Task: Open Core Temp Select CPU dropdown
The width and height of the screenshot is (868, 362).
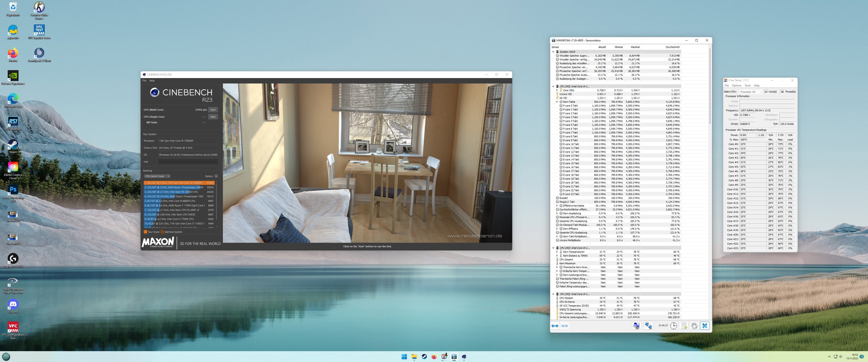Action: pyautogui.click(x=751, y=92)
